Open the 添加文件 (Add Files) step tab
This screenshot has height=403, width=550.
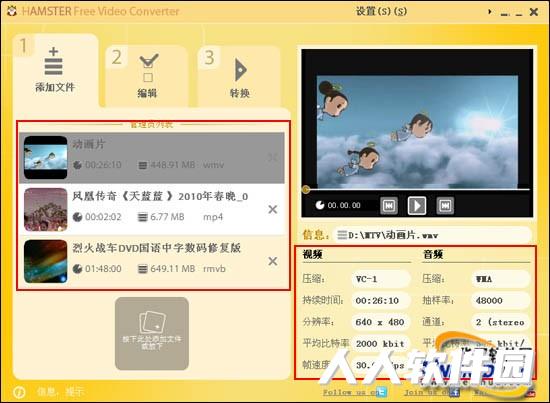point(55,70)
